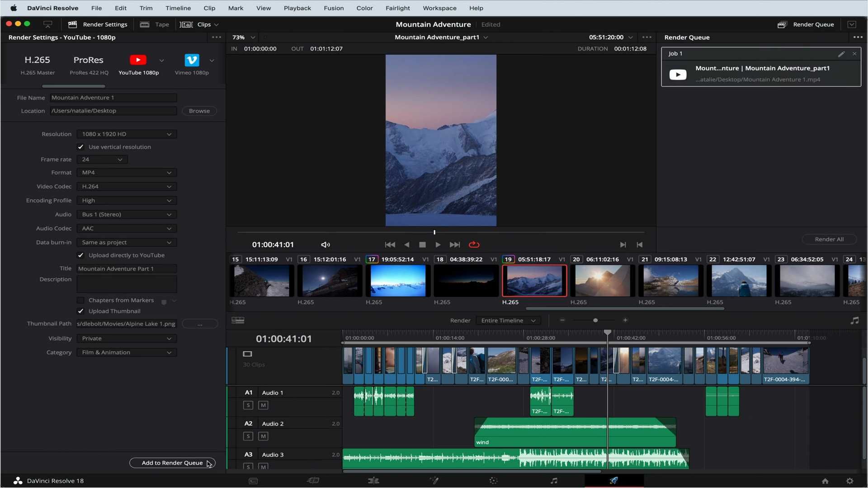Uncheck Use vertical resolution
868x488 pixels.
click(80, 146)
